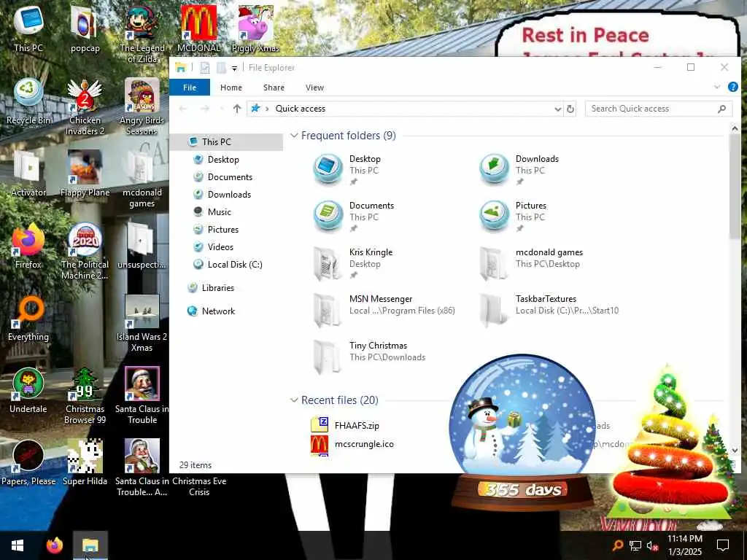This screenshot has height=560, width=747.
Task: Launch Angry Birds Seasons shortcut
Action: click(x=142, y=106)
